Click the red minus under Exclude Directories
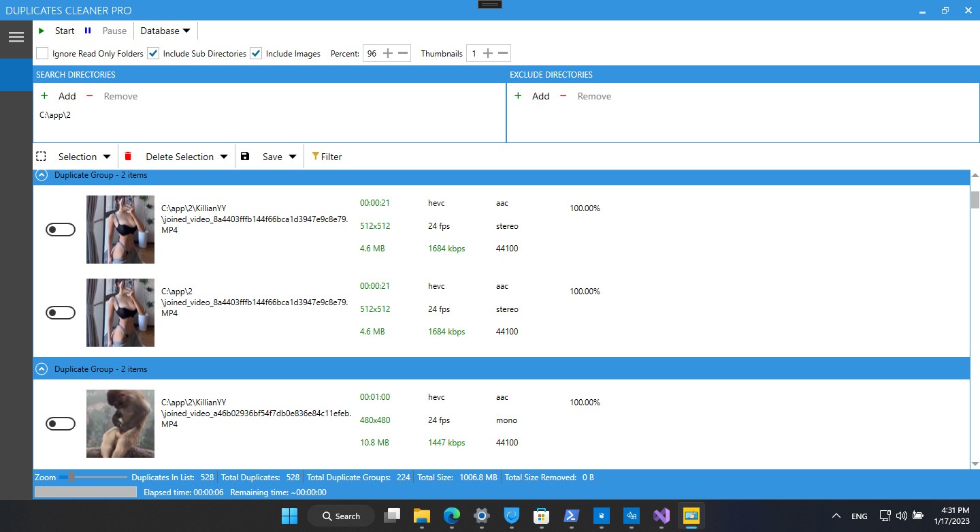 click(563, 96)
